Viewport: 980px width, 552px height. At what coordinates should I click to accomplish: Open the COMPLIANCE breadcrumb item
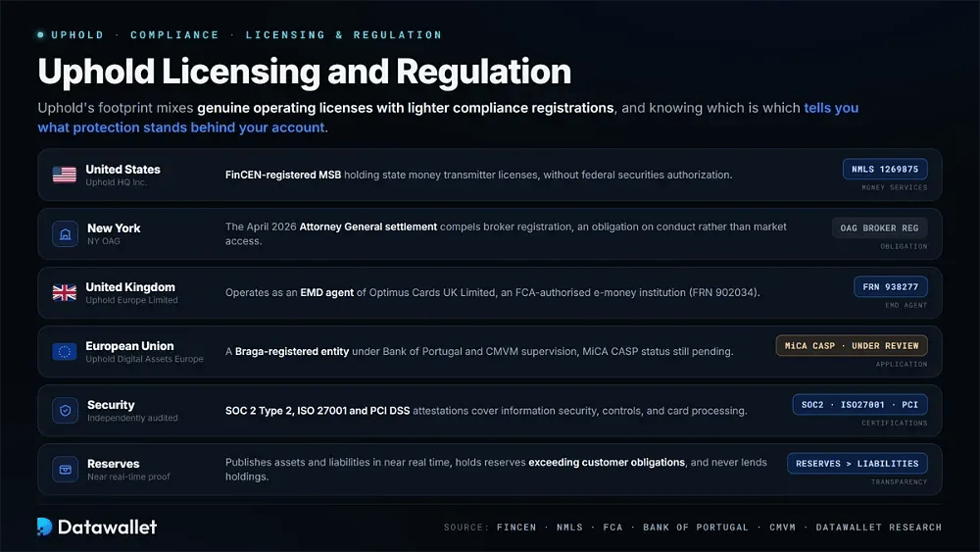click(175, 35)
